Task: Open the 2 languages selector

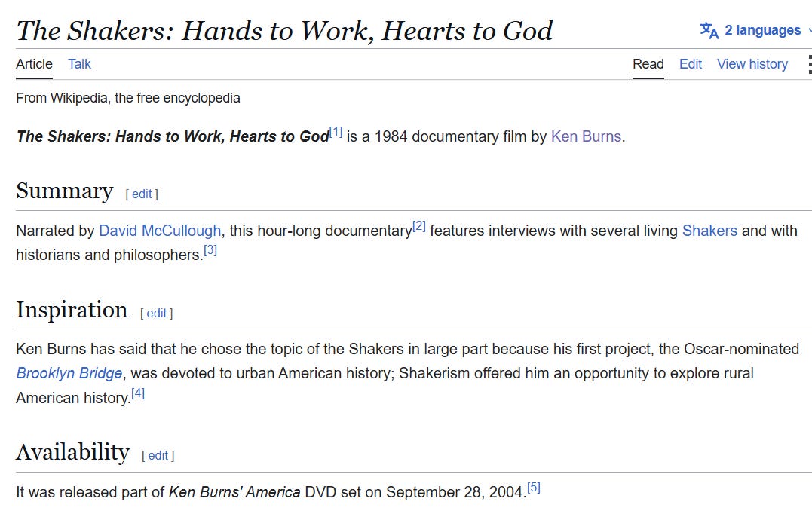Action: pyautogui.click(x=755, y=31)
